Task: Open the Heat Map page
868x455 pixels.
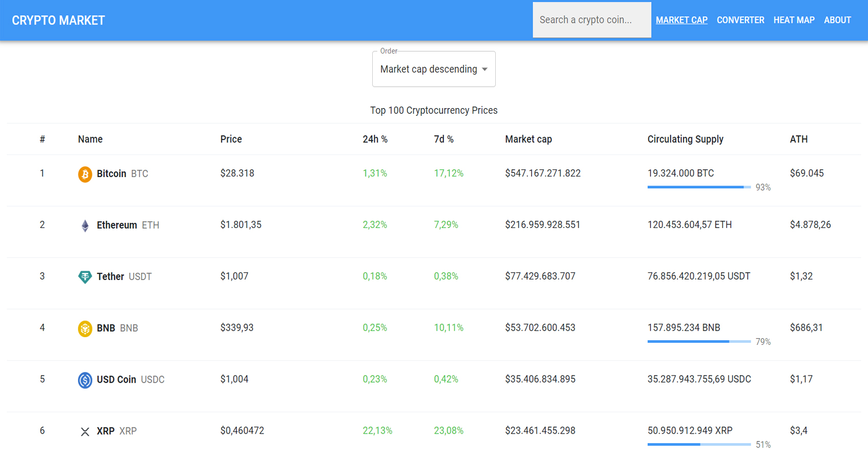Action: point(794,20)
